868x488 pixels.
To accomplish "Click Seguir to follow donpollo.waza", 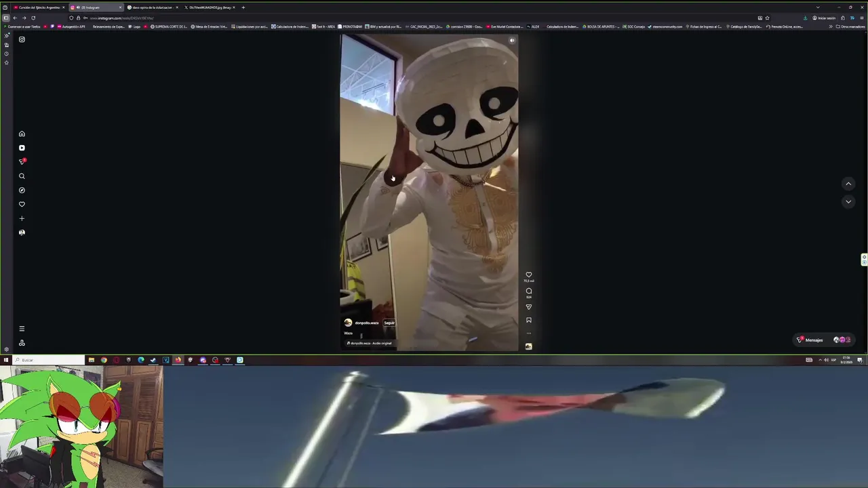I will pos(389,323).
